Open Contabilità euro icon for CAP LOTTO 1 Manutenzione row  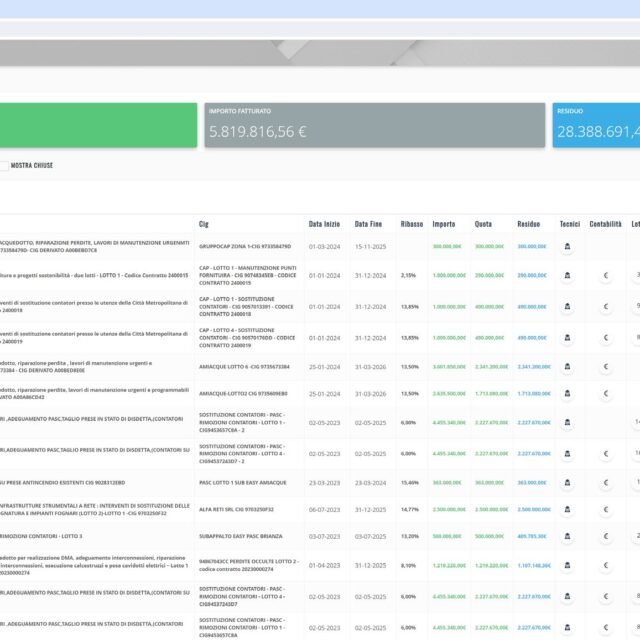[605, 275]
